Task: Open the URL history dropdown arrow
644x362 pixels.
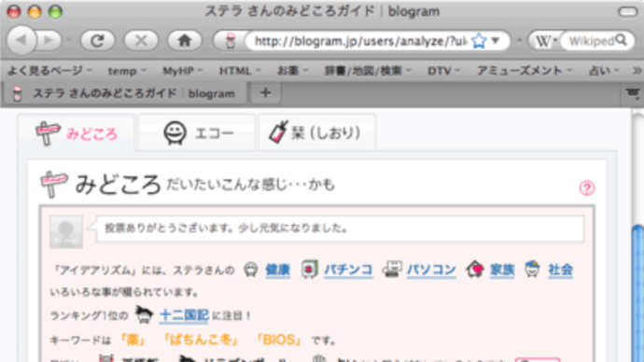Action: pos(496,40)
